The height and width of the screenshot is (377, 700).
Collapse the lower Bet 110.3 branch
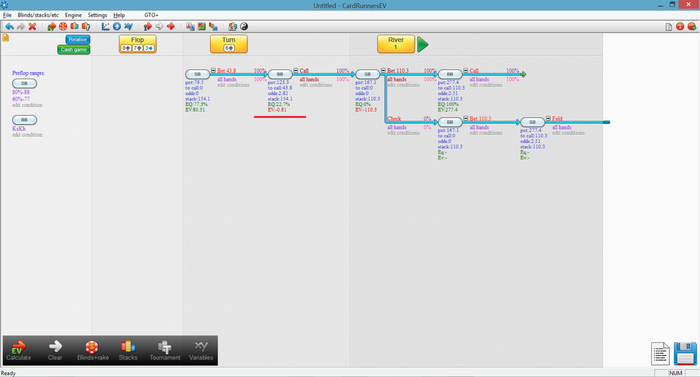(x=466, y=118)
